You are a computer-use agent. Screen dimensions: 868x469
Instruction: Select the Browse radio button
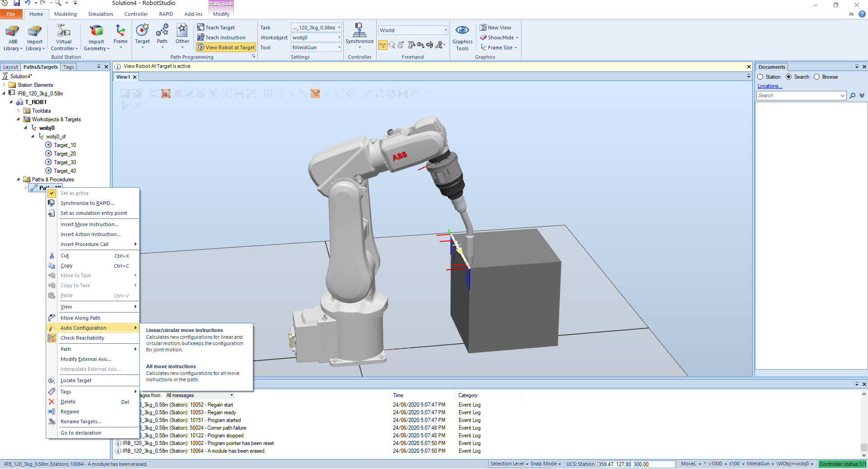[x=817, y=77]
